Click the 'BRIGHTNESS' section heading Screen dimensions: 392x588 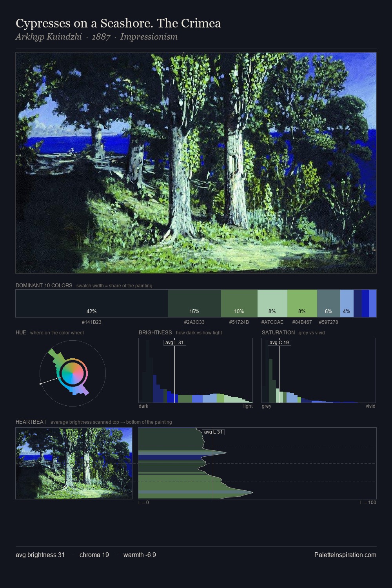pyautogui.click(x=155, y=332)
